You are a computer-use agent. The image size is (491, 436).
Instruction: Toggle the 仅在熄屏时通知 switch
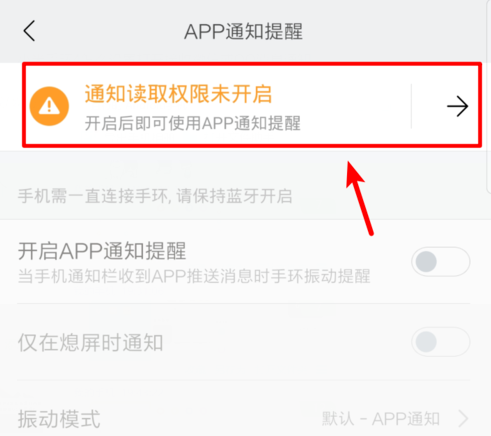coord(441,342)
